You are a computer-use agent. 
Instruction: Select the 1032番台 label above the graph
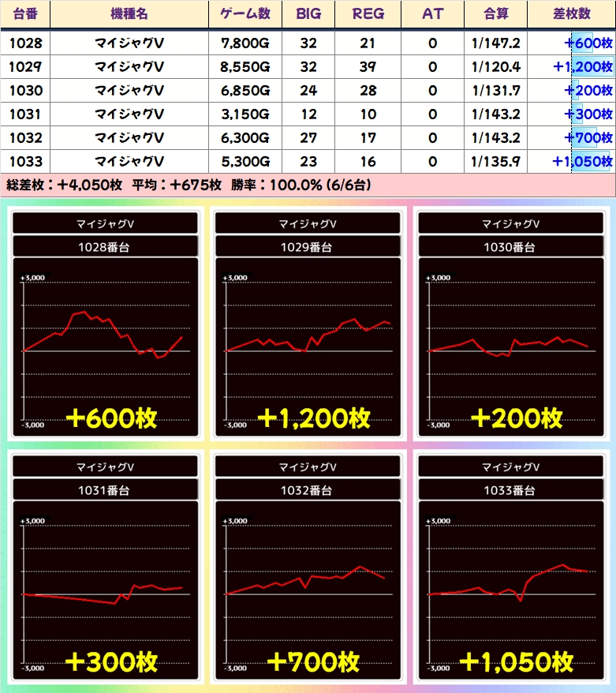[306, 490]
